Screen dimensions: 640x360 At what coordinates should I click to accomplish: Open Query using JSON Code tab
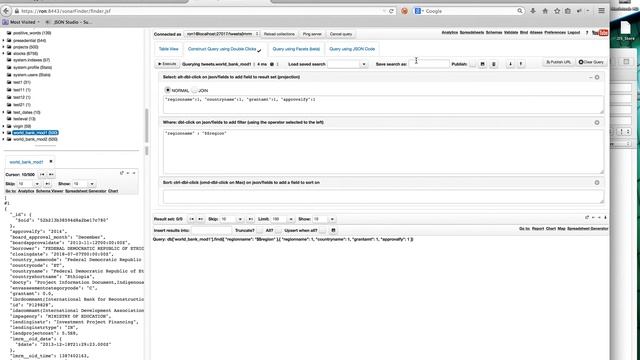[x=352, y=49]
